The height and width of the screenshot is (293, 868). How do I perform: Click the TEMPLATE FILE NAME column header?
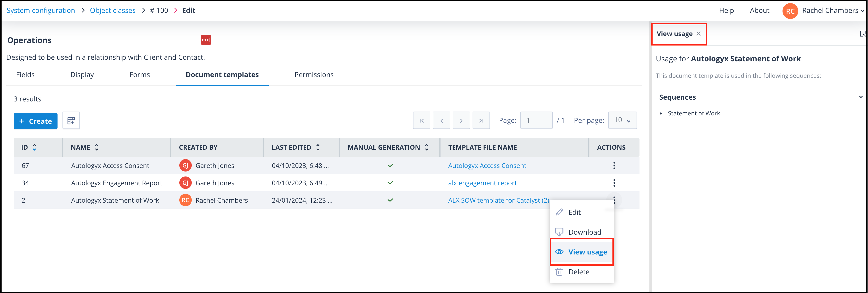tap(482, 147)
